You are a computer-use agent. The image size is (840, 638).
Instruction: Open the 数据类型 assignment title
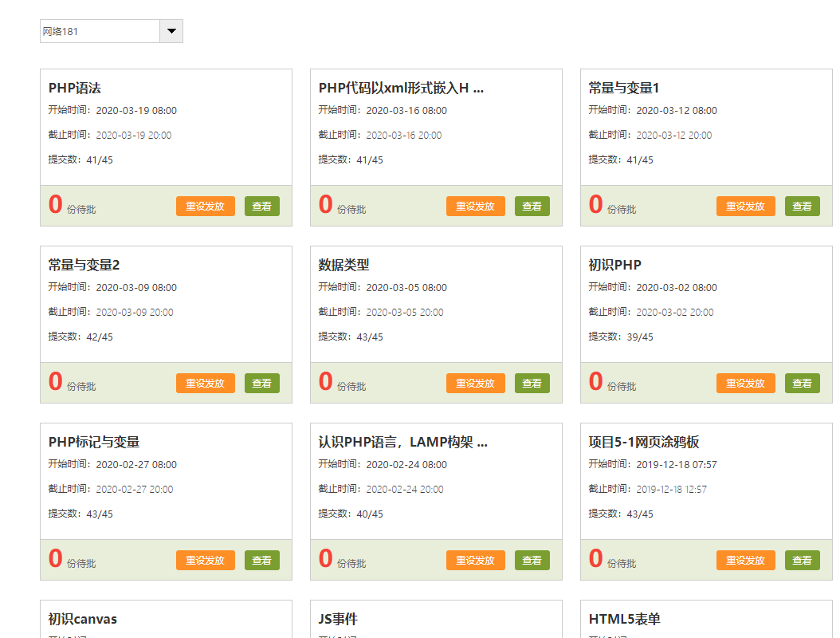[343, 265]
